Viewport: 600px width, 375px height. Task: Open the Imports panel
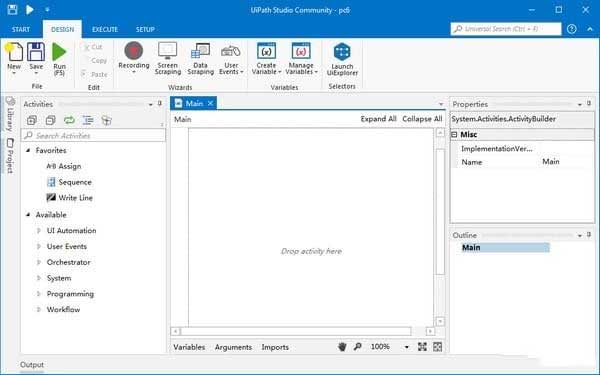[x=275, y=347]
